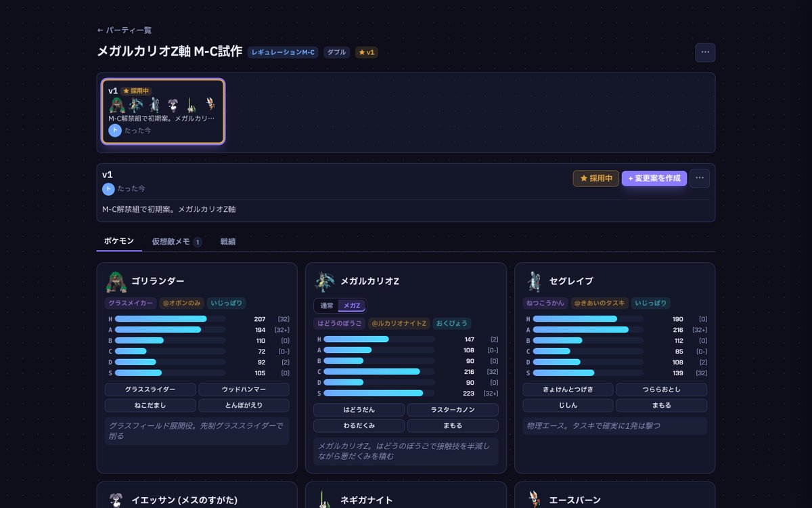This screenshot has width=812, height=508.
Task: Click the ねつこうかん ability tag
Action: coord(545,303)
